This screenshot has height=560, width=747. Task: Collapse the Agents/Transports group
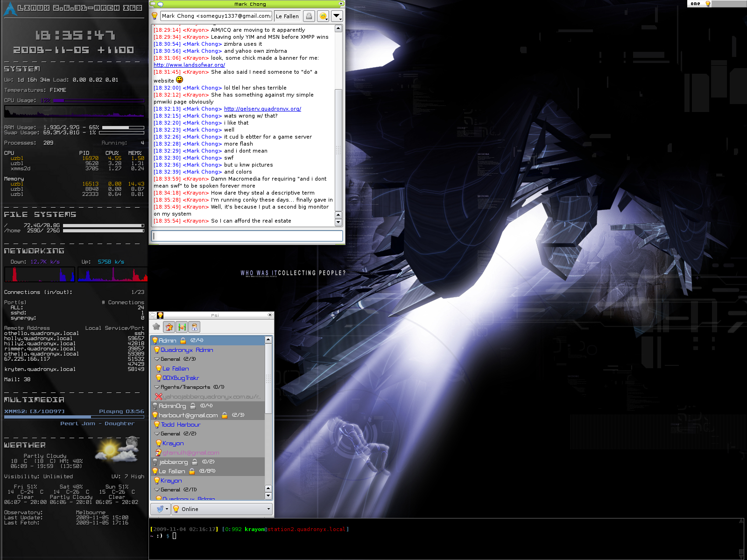coord(157,387)
